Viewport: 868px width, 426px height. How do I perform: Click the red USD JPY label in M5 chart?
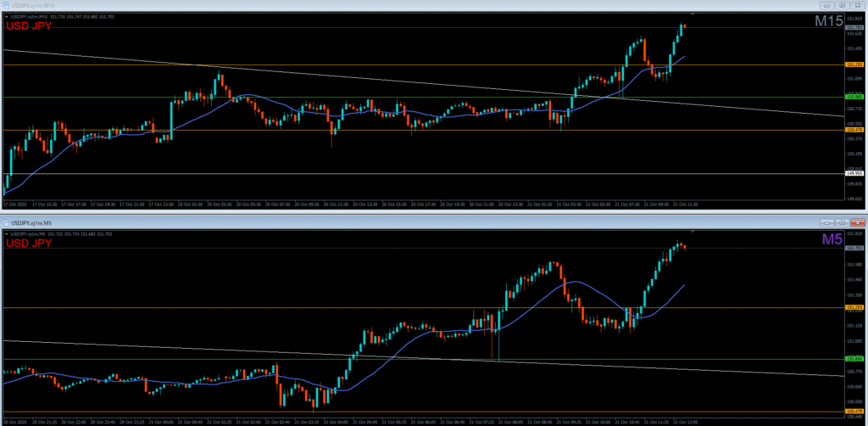click(x=29, y=244)
